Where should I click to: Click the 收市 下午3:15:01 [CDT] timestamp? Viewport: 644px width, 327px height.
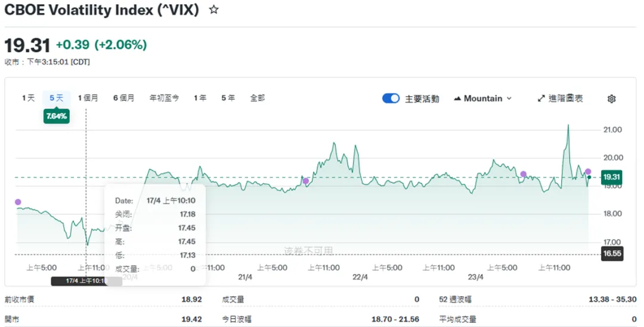(47, 62)
